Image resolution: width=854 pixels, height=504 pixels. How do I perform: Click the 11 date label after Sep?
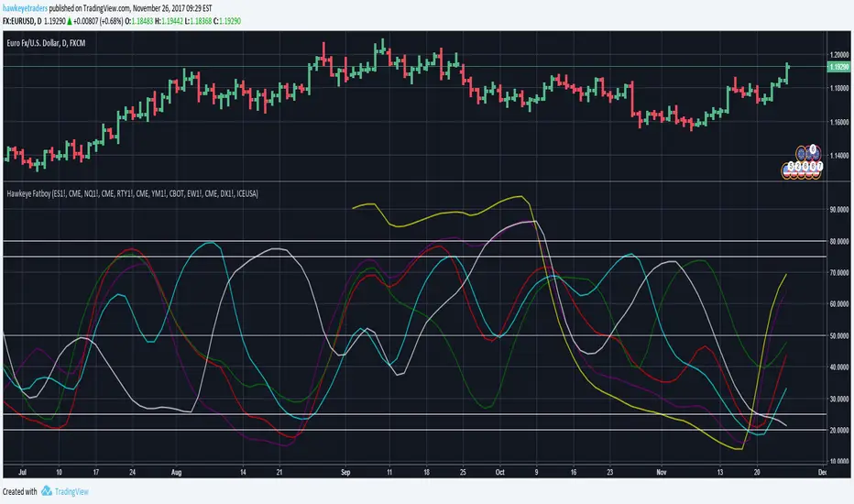(389, 472)
